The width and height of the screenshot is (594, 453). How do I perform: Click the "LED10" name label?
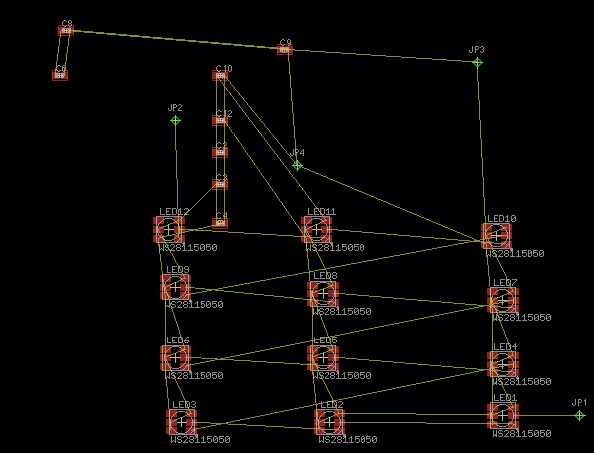502,219
